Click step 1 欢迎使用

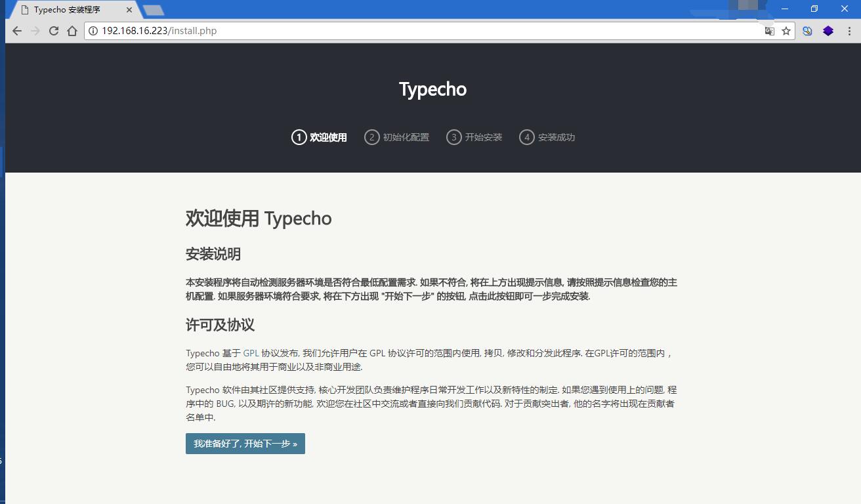click(x=320, y=137)
